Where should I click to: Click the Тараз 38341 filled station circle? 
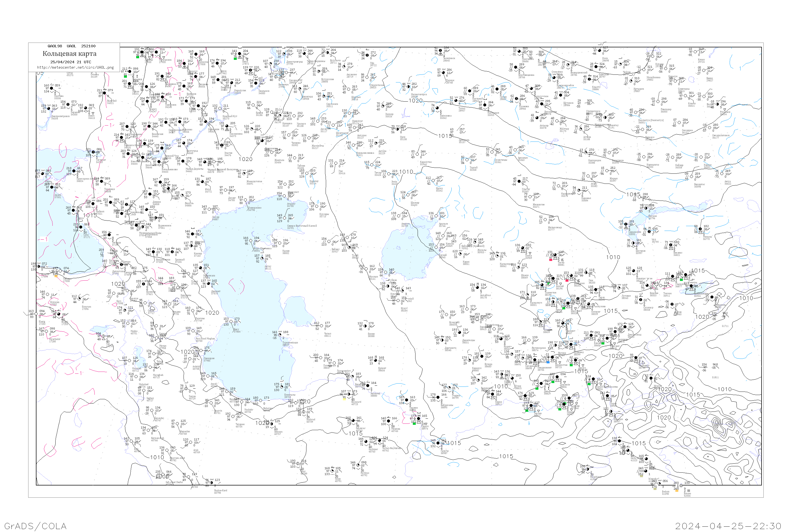(596, 290)
